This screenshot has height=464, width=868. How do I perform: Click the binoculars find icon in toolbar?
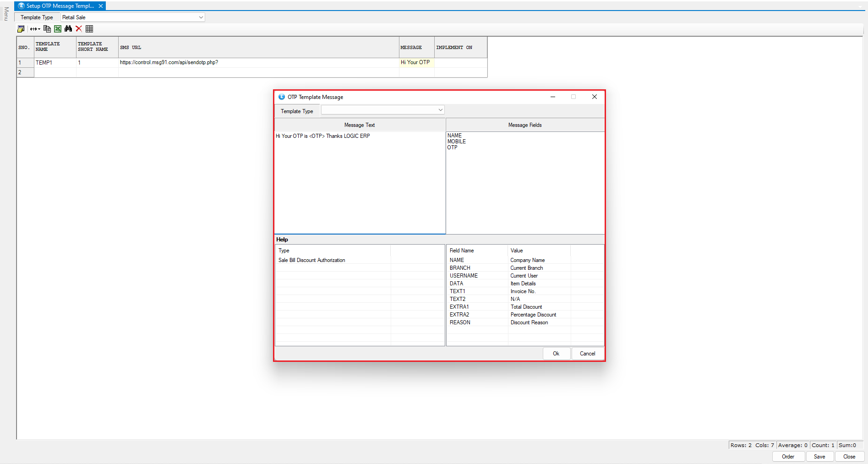coord(68,29)
